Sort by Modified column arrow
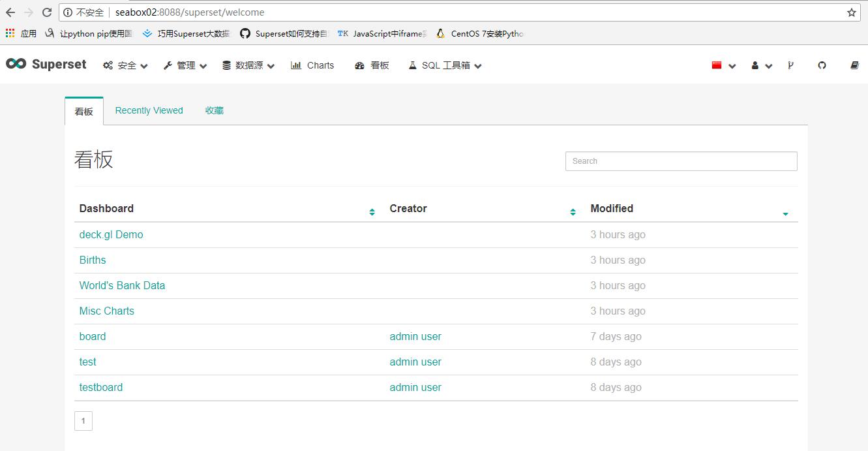This screenshot has height=451, width=868. coord(785,214)
